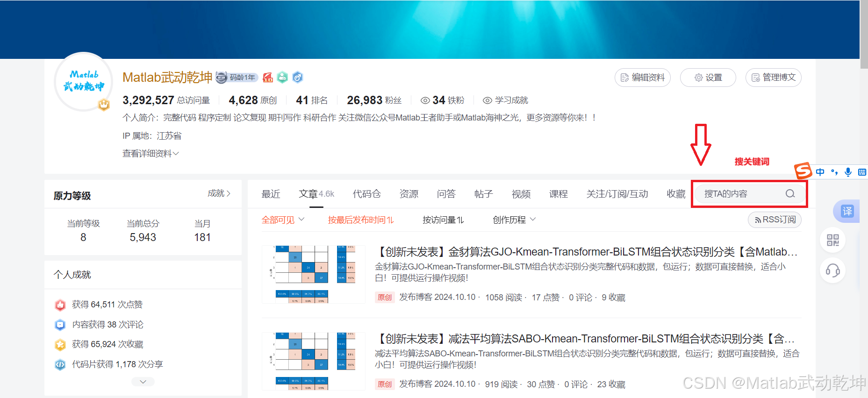Switch to the 课程 tab
The image size is (868, 398).
(x=559, y=194)
